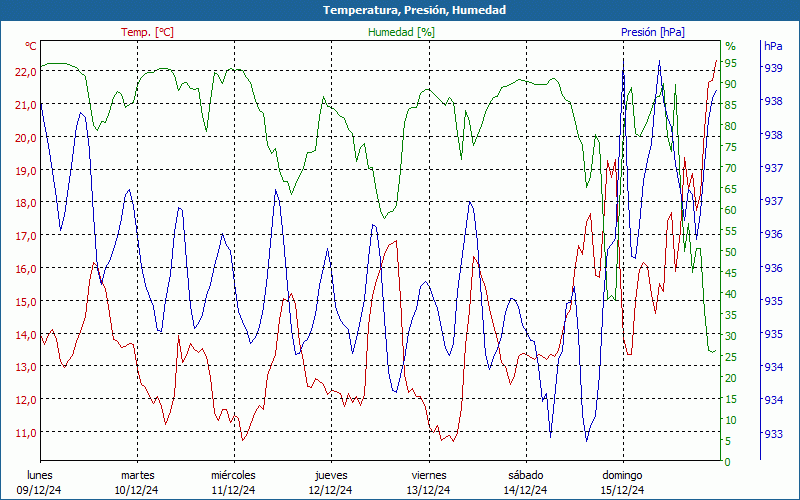
Task: Click the '11/12/24' date label
Action: point(233,490)
